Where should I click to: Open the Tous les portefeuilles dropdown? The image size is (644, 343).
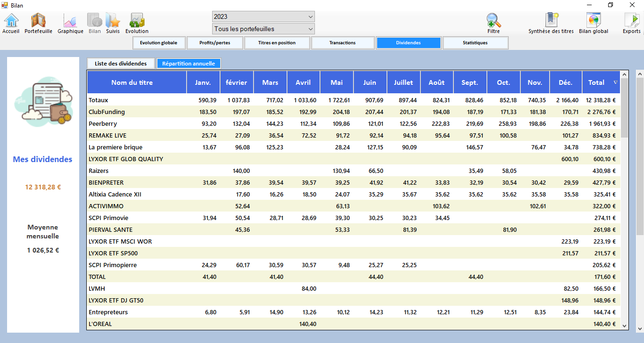264,29
